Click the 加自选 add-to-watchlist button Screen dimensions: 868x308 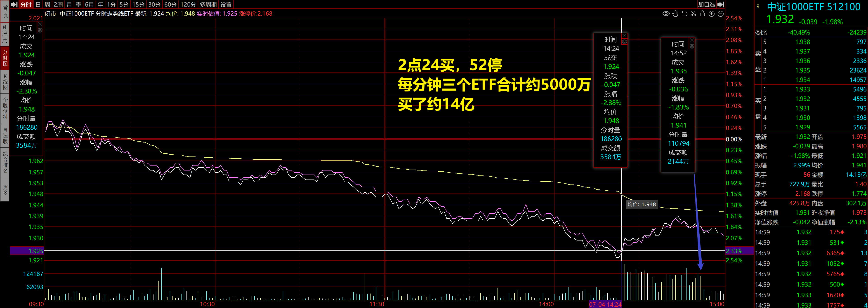(706, 4)
